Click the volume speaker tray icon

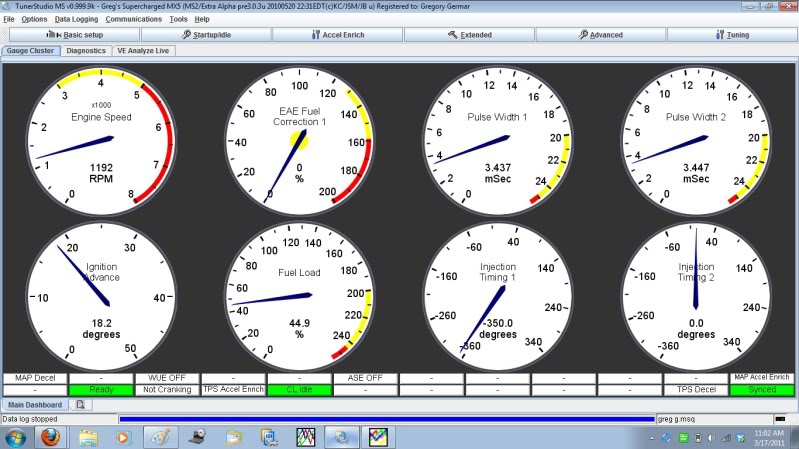[x=711, y=438]
